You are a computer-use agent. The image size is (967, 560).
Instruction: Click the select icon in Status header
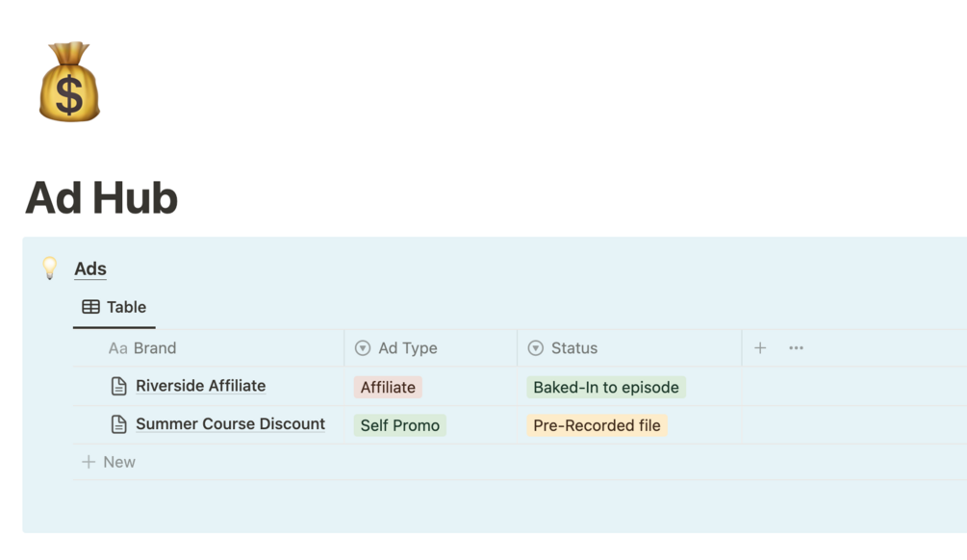point(535,348)
